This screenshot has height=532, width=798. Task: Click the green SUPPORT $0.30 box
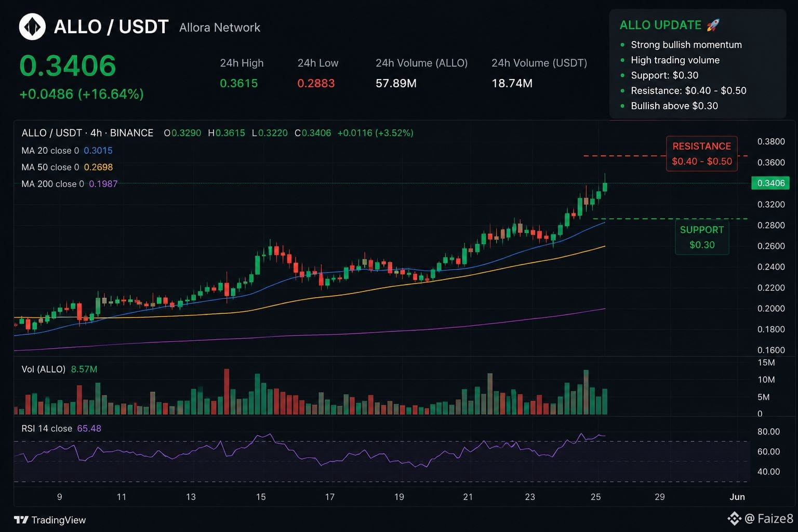pos(702,237)
